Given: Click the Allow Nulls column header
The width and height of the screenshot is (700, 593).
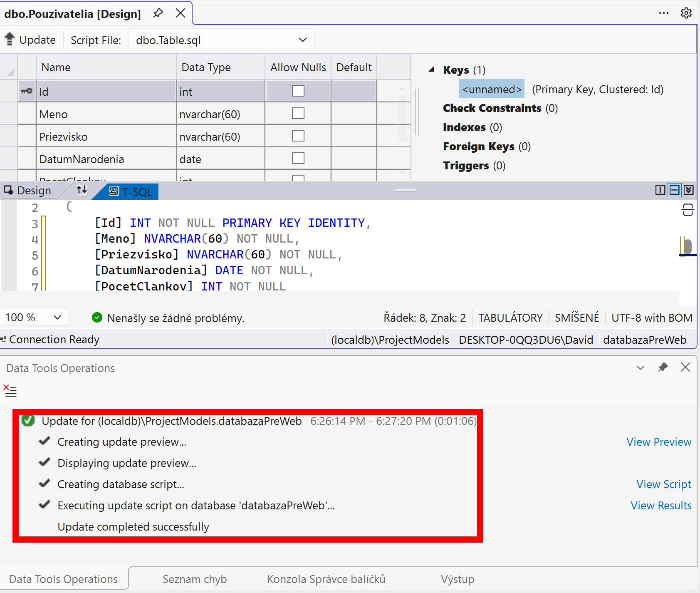Looking at the screenshot, I should point(298,67).
